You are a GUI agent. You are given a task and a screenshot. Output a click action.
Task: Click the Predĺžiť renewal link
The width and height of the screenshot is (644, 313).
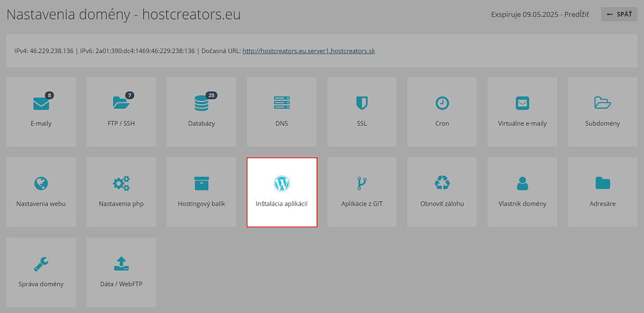coord(576,14)
